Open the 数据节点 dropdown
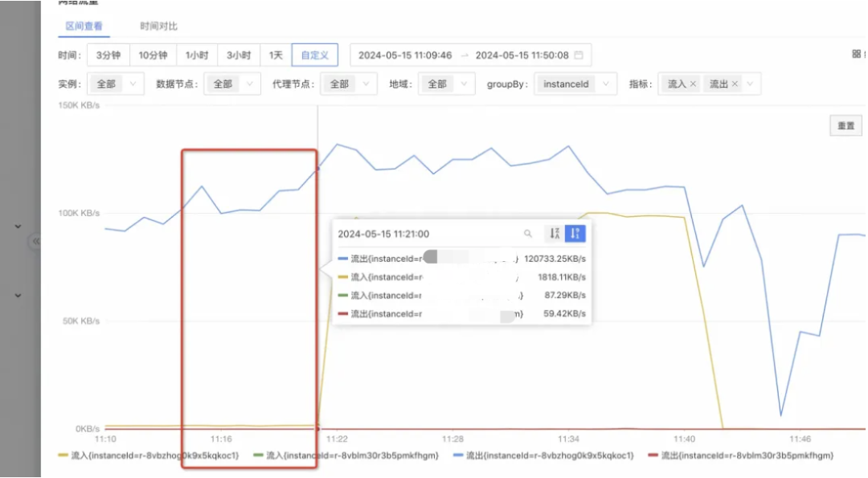The height and width of the screenshot is (478, 868). [232, 84]
